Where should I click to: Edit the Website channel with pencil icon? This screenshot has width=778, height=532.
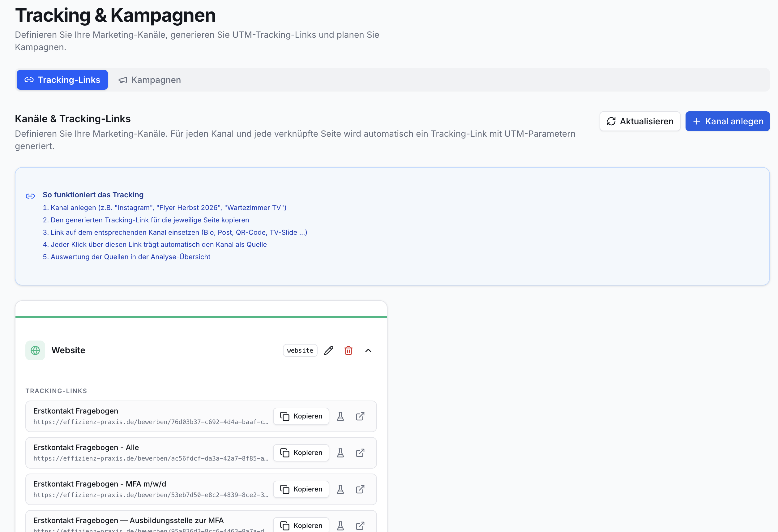329,350
